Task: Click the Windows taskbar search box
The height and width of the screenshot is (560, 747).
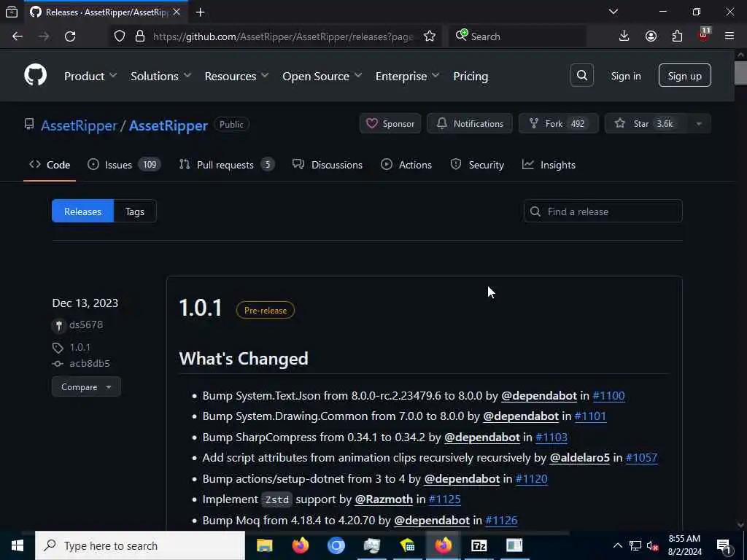Action: [140, 545]
